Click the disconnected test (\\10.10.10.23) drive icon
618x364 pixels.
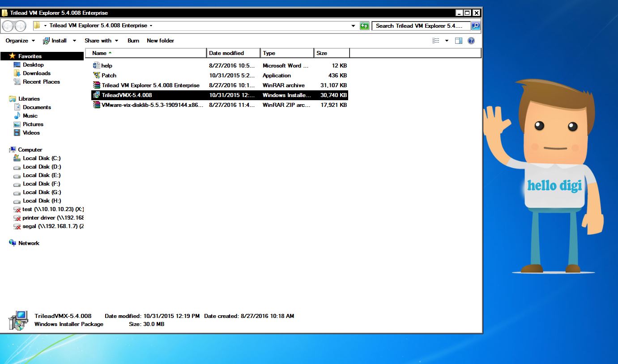coord(17,209)
